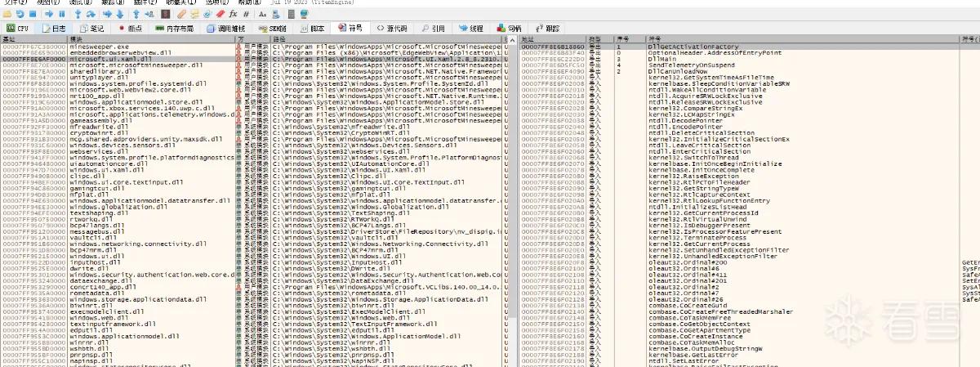Viewport: 980px width, 367px height.
Task: Open the 引用 (References) tab
Action: [434, 28]
